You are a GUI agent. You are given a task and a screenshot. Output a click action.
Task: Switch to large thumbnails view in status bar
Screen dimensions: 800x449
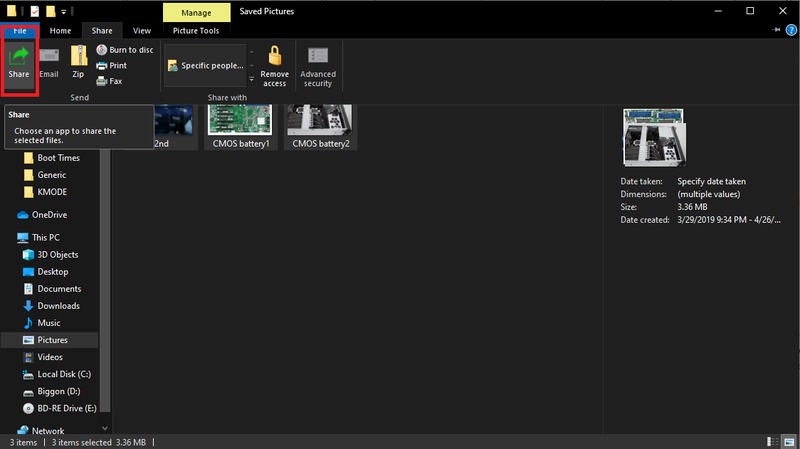tap(789, 442)
